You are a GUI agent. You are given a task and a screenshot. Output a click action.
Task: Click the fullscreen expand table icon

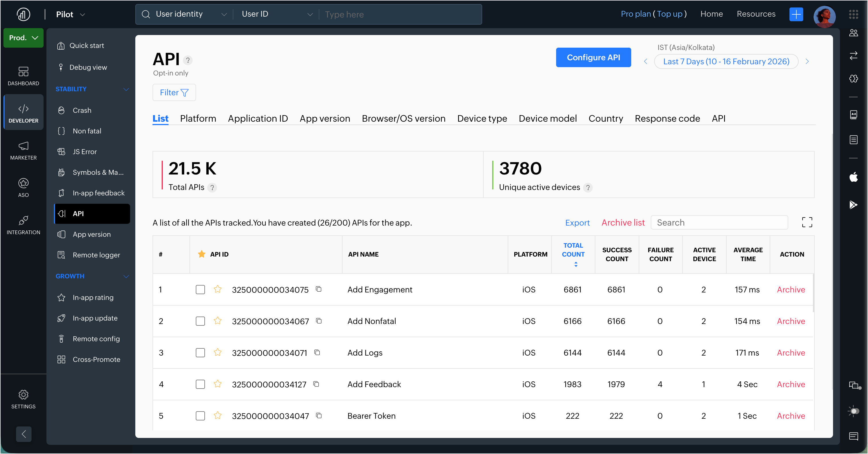(x=807, y=222)
